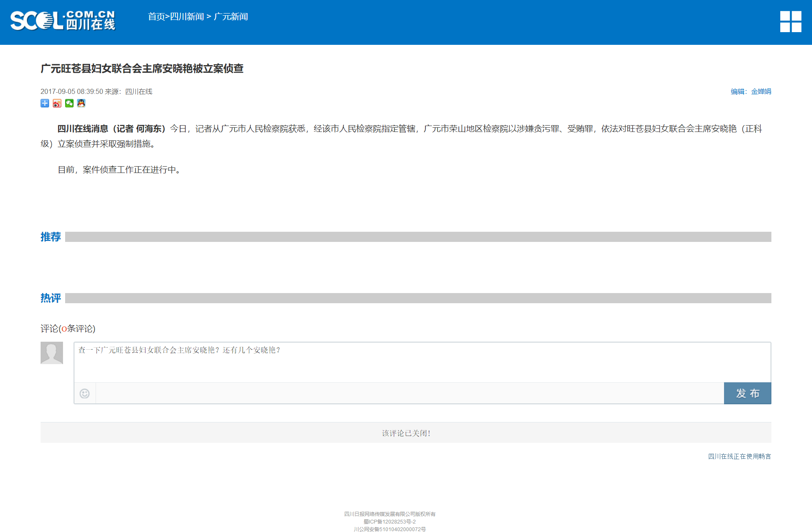Click editor name 金婵娟 link
This screenshot has width=812, height=532.
tap(761, 91)
